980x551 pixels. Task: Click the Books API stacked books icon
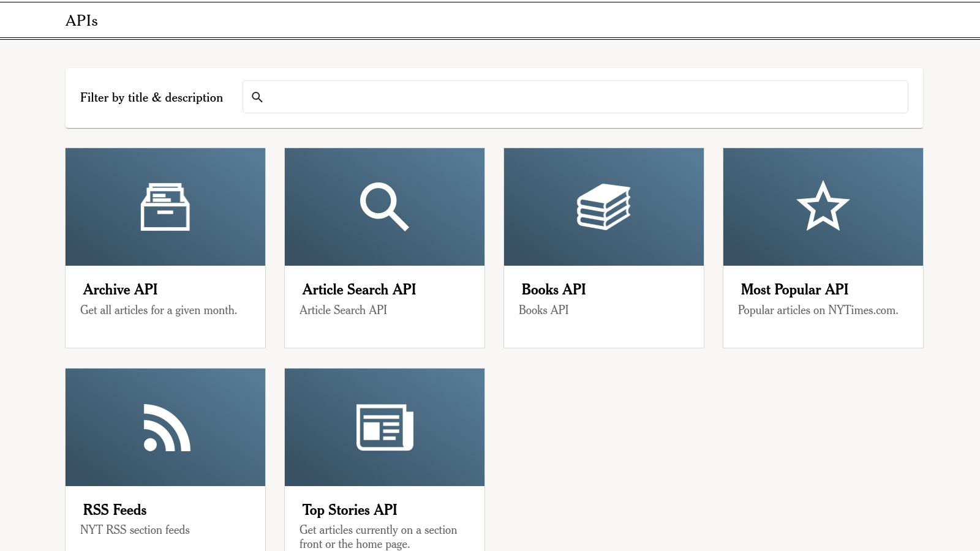[604, 207]
